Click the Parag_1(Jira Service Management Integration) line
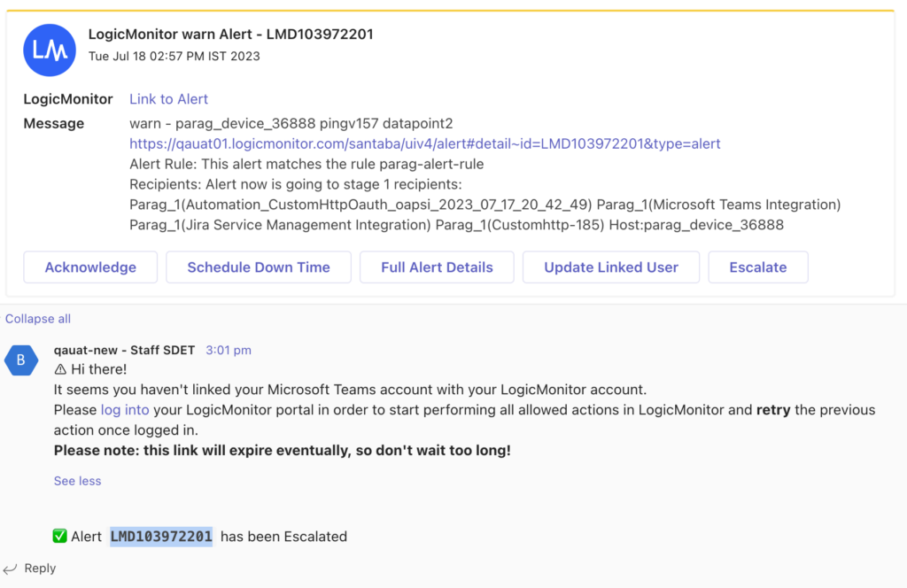This screenshot has height=588, width=907. [456, 224]
